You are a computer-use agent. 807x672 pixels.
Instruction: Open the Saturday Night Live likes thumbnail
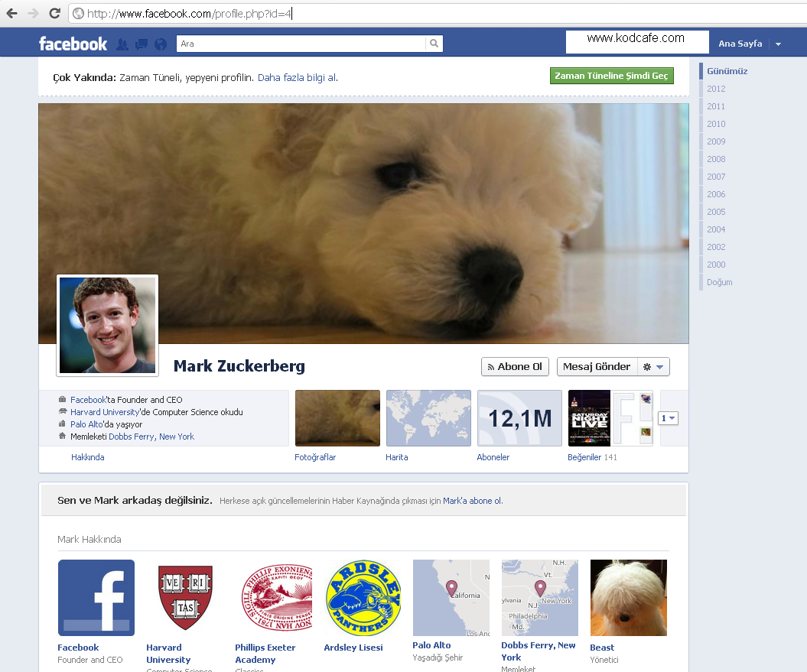pyautogui.click(x=589, y=418)
